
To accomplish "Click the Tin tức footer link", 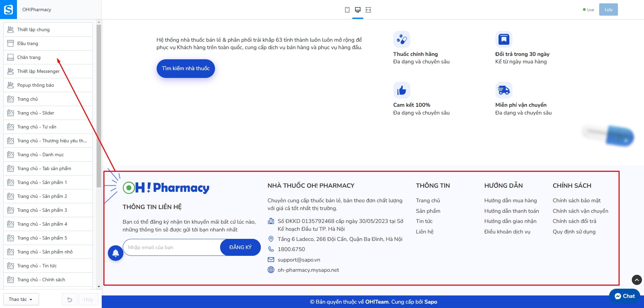I will pos(424,221).
